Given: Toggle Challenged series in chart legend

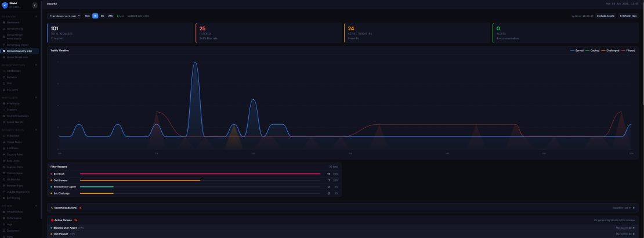Looking at the screenshot, I should point(610,51).
